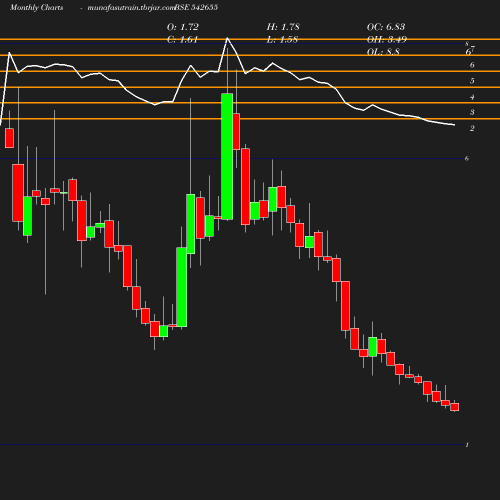This screenshot has height=500, width=500.
Task: Click the most recent red candlestick
Action: coord(455,407)
